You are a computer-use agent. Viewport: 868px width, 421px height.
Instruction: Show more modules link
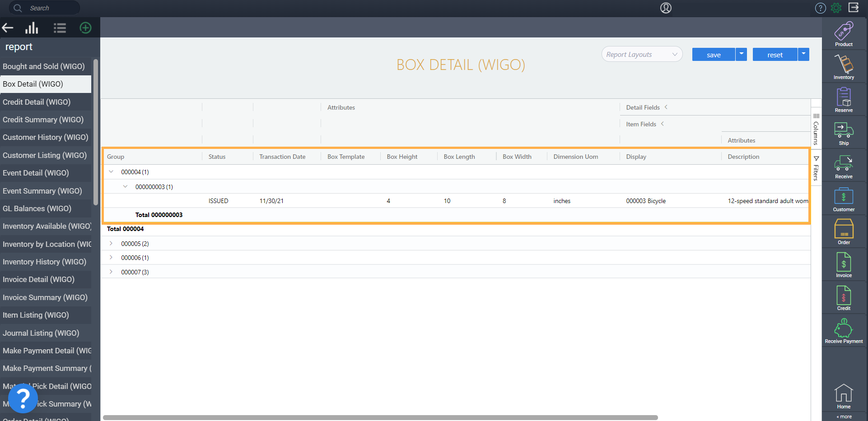844,416
